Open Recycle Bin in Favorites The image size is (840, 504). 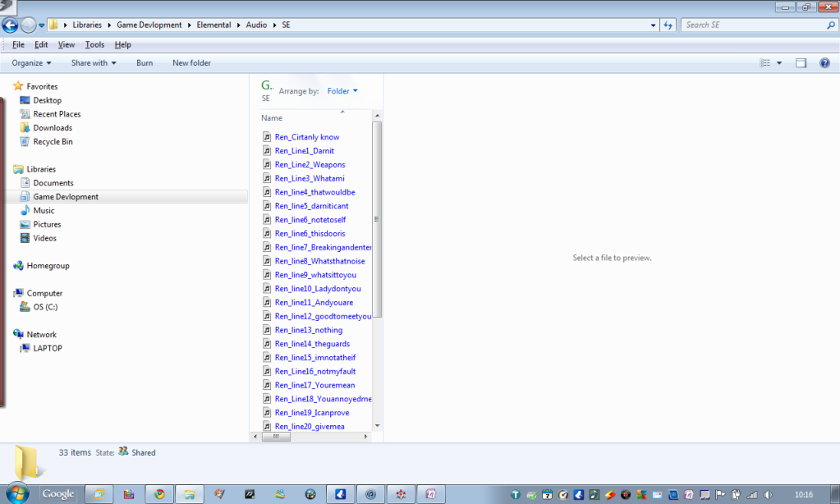pos(53,142)
